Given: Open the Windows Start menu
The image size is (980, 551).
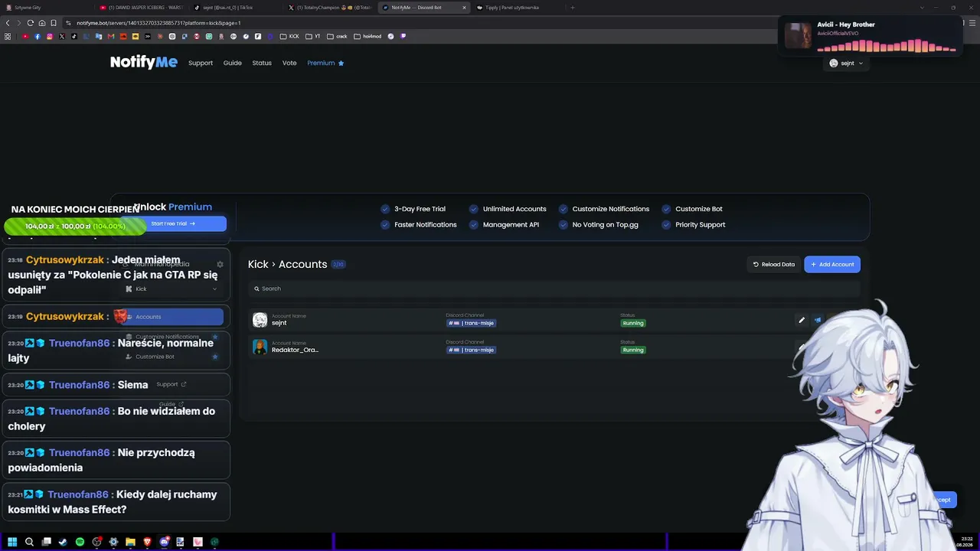Looking at the screenshot, I should (x=12, y=542).
